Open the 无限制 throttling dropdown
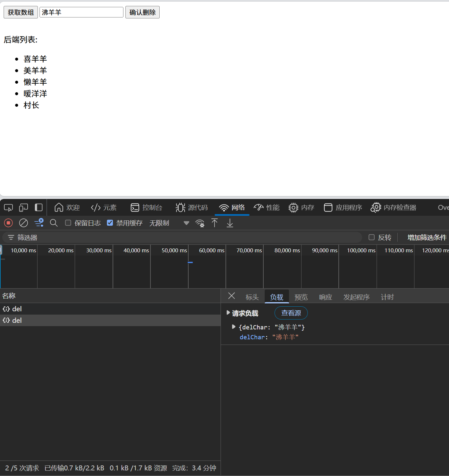Screen dimensions: 449x476 click(x=169, y=223)
